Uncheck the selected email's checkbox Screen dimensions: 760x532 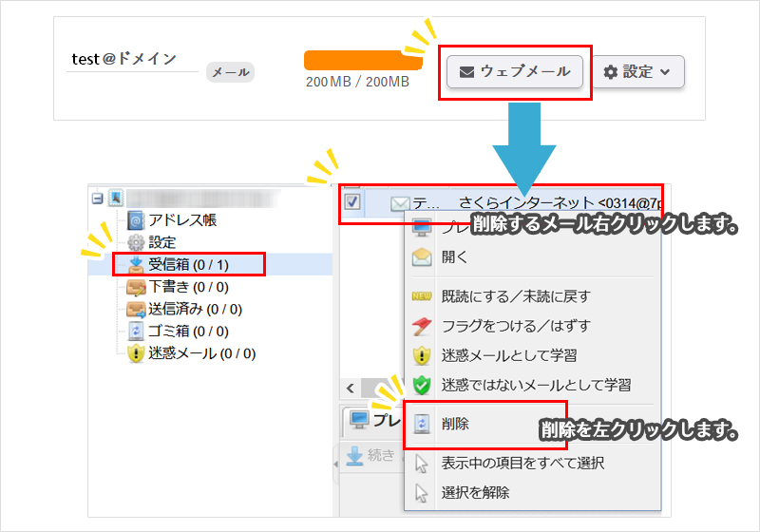351,202
